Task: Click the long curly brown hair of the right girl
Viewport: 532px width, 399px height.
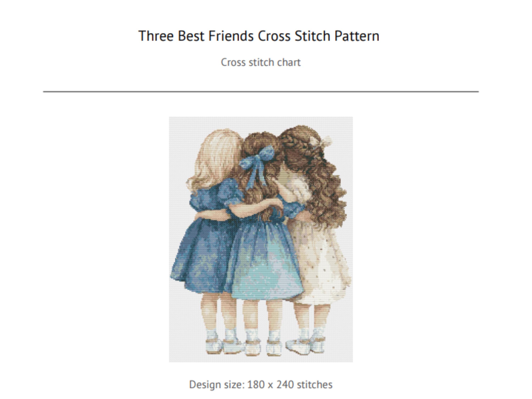Action: click(x=322, y=183)
